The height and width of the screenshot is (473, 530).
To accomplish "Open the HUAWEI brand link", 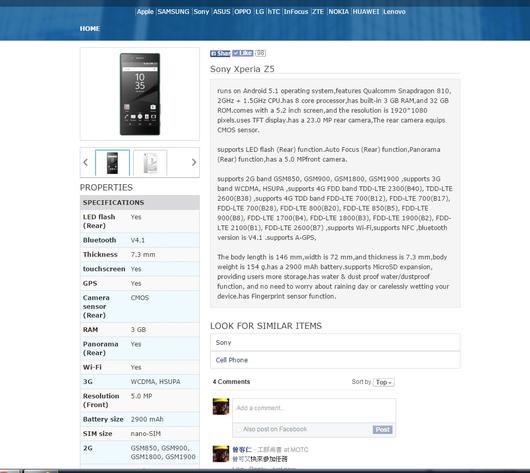I will [x=366, y=12].
